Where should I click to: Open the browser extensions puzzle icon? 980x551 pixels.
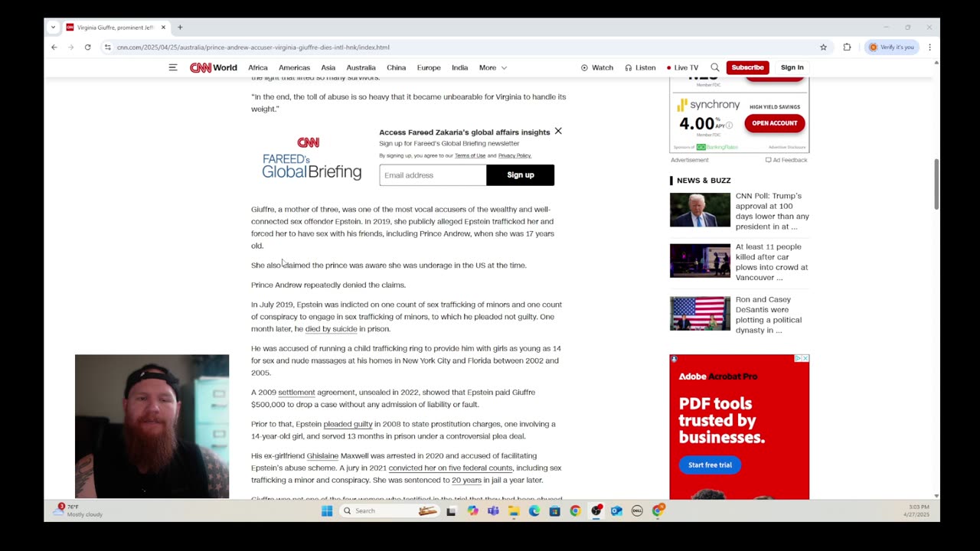click(847, 47)
